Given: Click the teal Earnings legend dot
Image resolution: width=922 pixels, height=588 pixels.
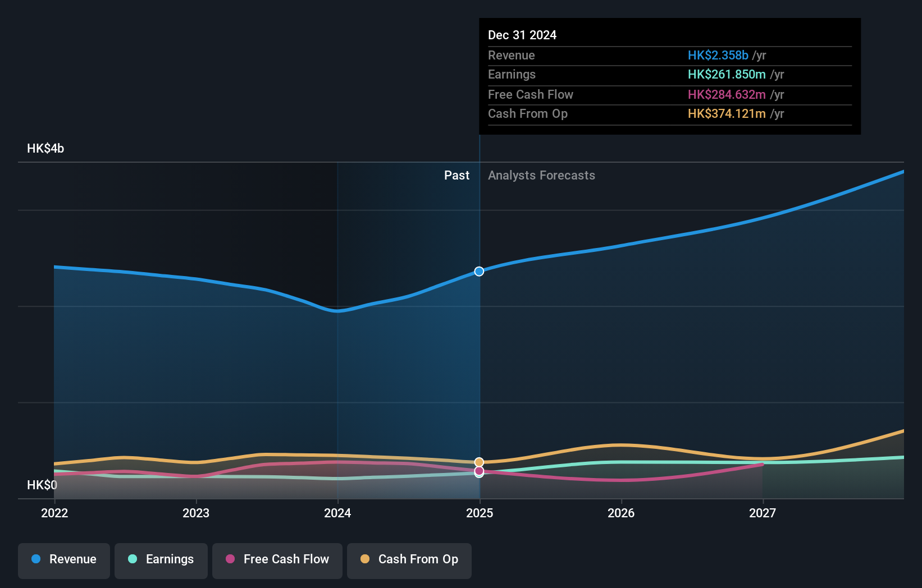Looking at the screenshot, I should 133,559.
